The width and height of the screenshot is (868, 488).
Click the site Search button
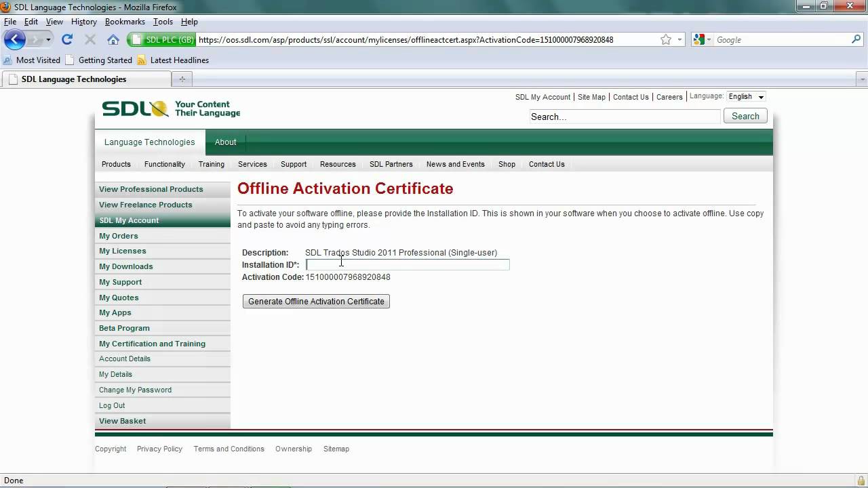[745, 117]
